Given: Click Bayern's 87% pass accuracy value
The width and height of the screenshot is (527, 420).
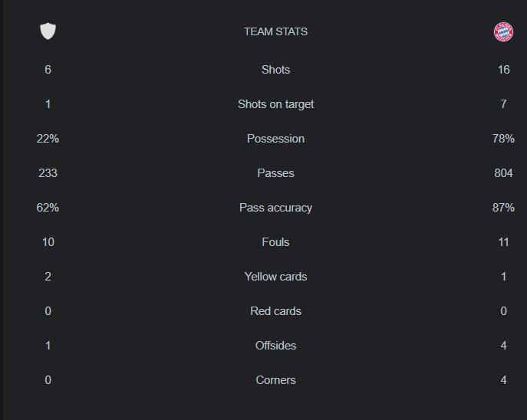Looking at the screenshot, I should (503, 208).
